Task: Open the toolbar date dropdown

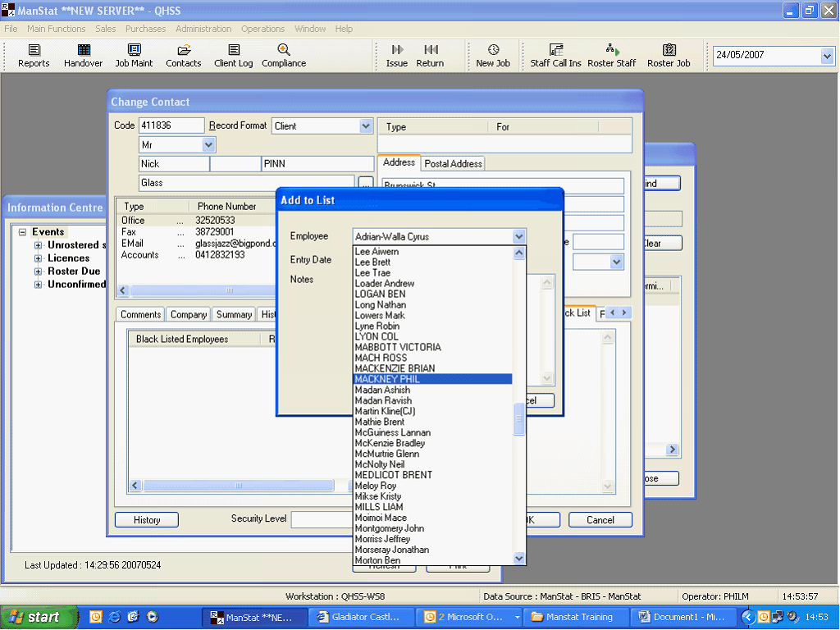Action: pyautogui.click(x=827, y=56)
